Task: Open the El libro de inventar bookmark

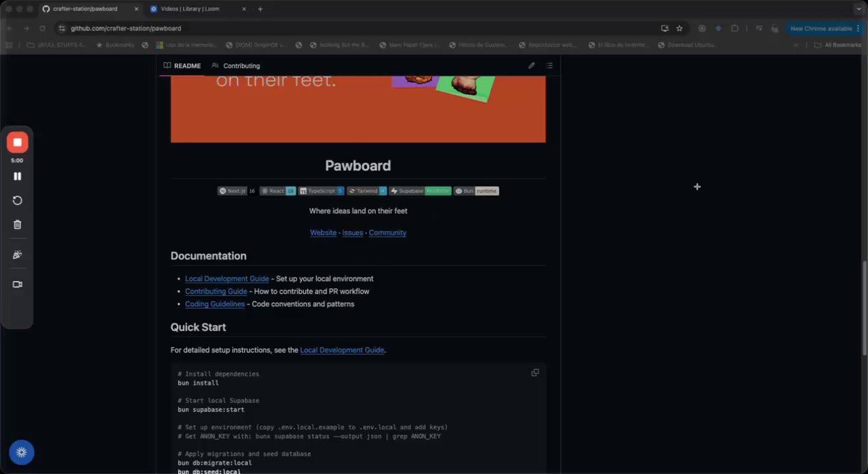Action: (618, 45)
